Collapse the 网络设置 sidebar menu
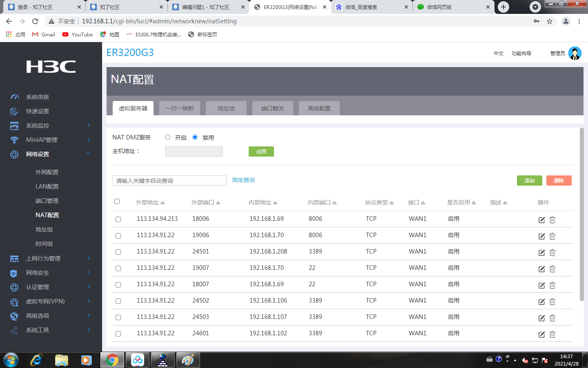This screenshot has height=368, width=588. tap(51, 154)
